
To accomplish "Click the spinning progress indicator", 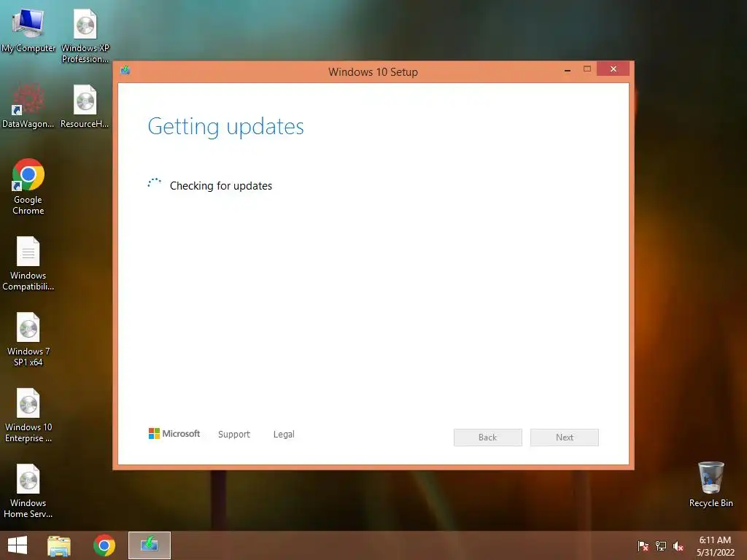I will tap(155, 184).
